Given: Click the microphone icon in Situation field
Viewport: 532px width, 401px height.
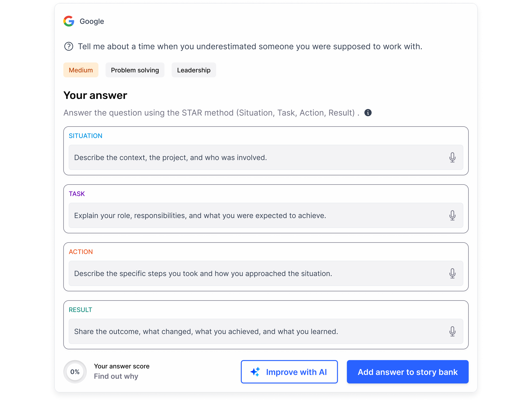Looking at the screenshot, I should coord(452,157).
